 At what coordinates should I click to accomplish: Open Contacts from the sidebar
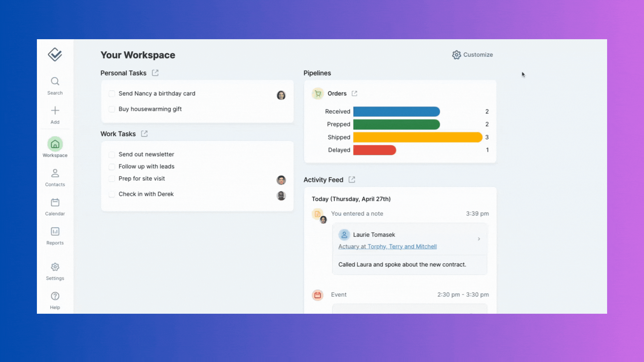click(x=55, y=173)
